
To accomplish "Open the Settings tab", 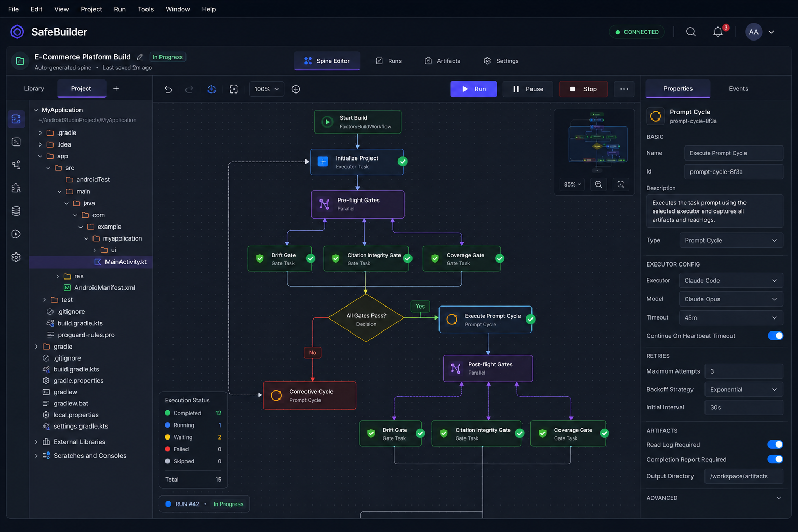I will click(x=501, y=61).
